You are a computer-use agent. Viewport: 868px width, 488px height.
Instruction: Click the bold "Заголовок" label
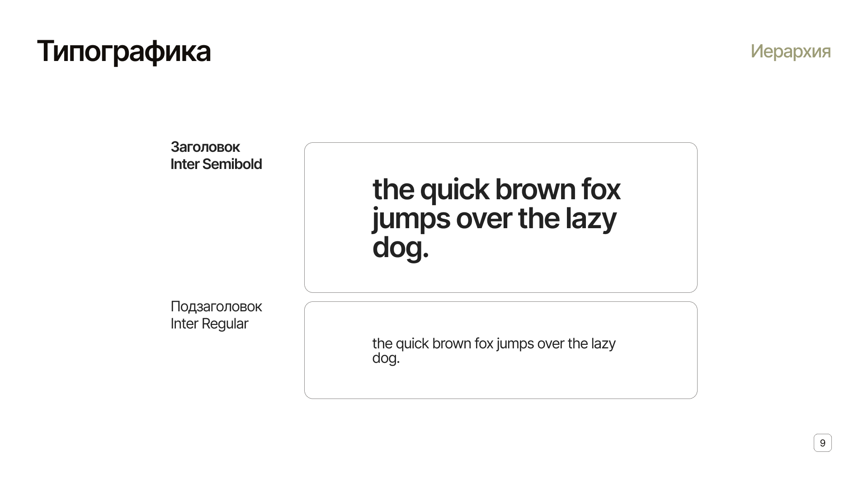(x=205, y=147)
